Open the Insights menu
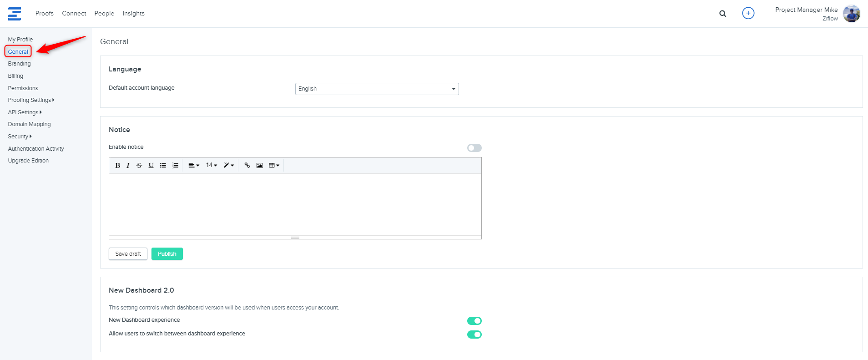The image size is (868, 360). click(133, 14)
